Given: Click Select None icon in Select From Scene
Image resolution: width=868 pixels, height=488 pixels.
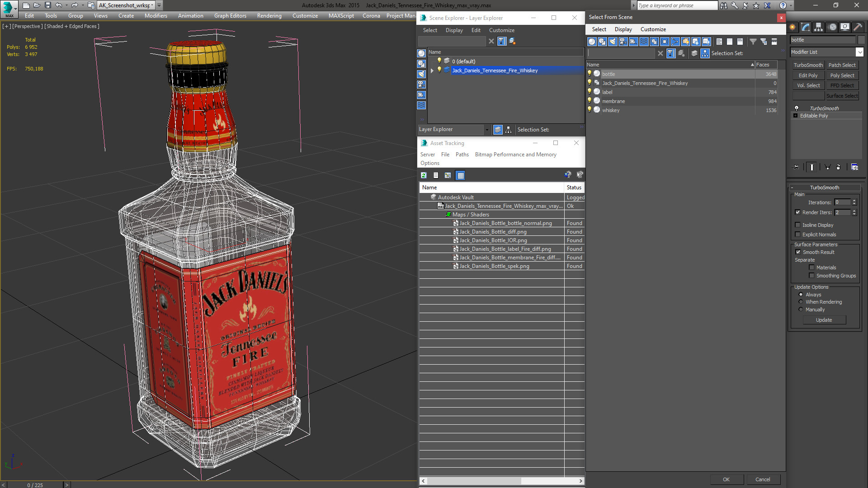Looking at the screenshot, I should 729,42.
